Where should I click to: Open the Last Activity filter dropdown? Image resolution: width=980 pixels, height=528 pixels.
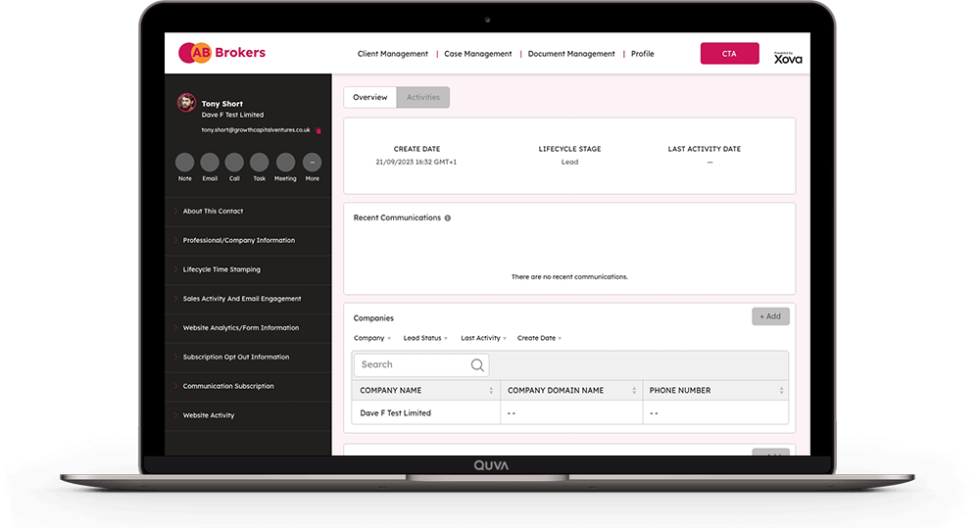pos(483,338)
